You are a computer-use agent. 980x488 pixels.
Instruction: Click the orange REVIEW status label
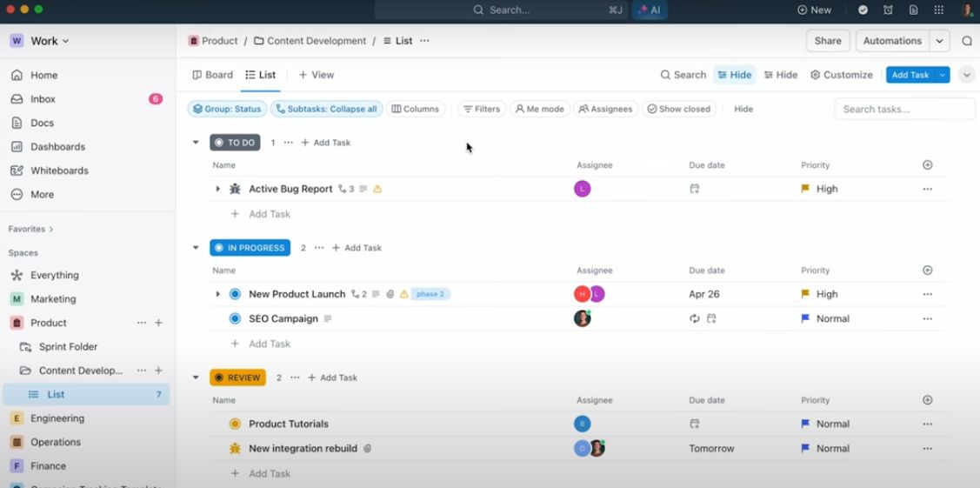[x=237, y=378]
